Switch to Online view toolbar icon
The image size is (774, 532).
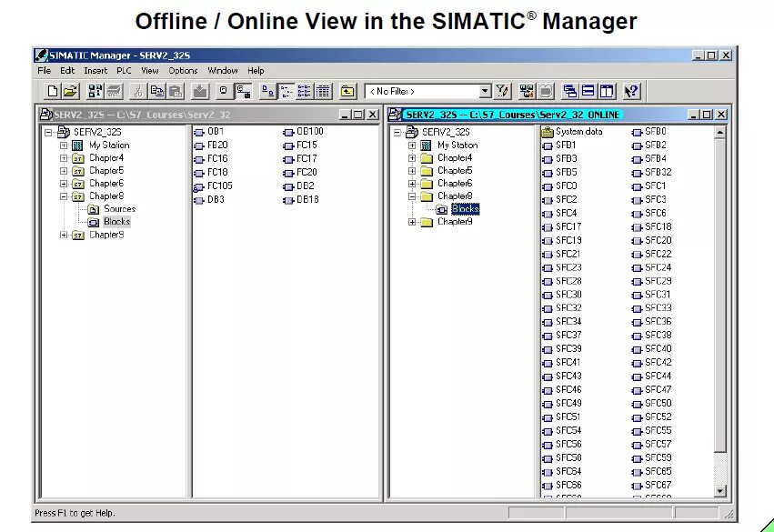tap(243, 91)
